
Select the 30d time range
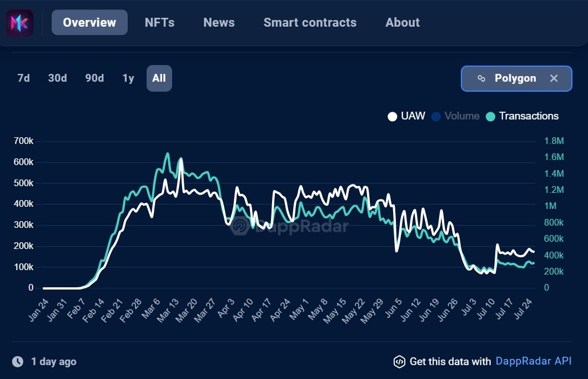coord(57,78)
